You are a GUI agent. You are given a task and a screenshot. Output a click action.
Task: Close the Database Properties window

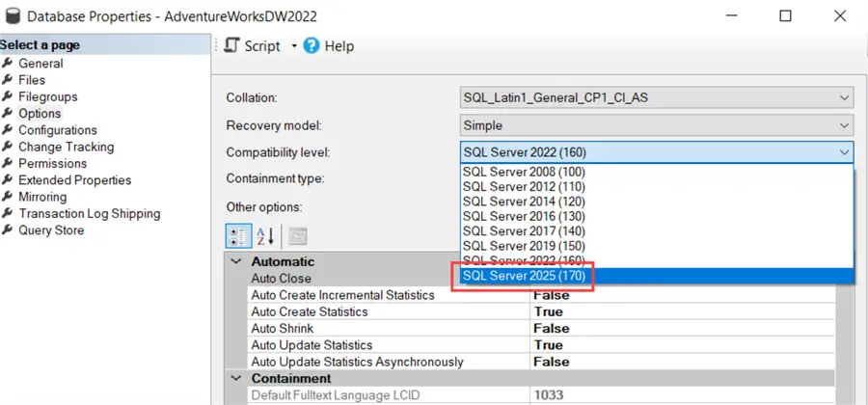(x=840, y=16)
